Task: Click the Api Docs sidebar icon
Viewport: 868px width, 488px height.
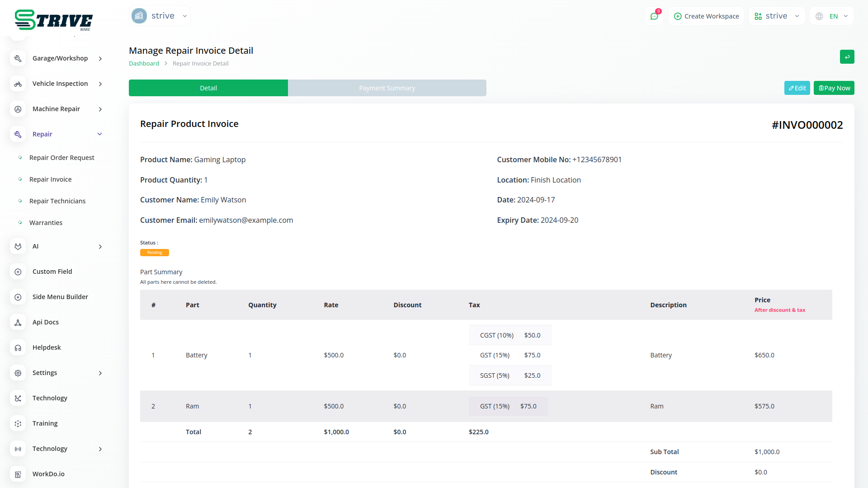Action: pos(18,322)
